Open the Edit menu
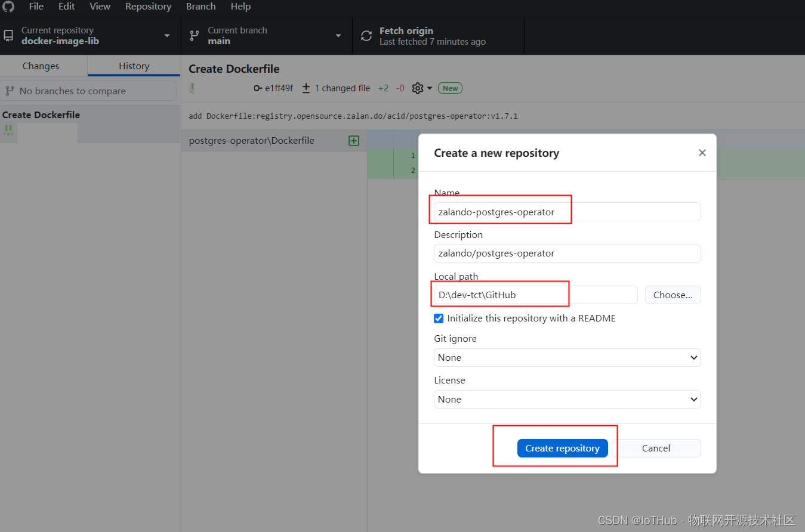Image resolution: width=805 pixels, height=532 pixels. click(x=67, y=7)
